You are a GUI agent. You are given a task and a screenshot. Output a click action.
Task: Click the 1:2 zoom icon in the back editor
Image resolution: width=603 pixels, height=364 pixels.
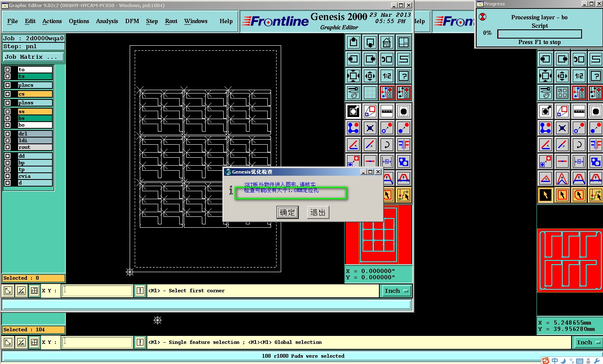click(x=579, y=76)
